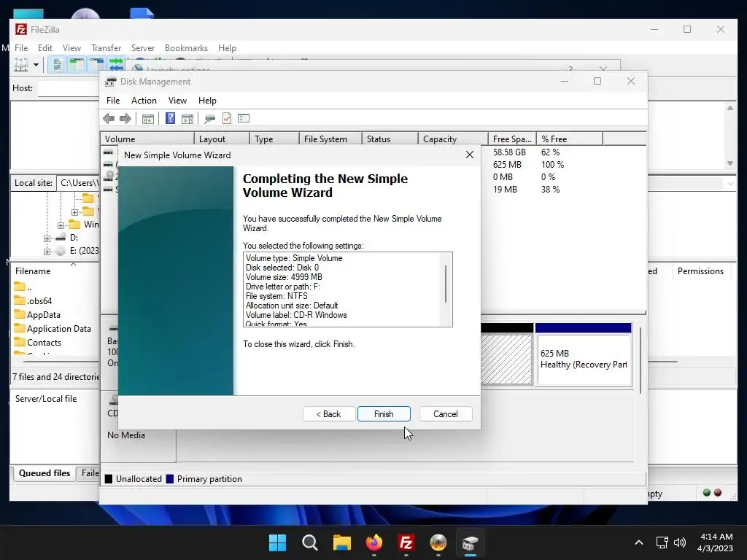Select the .obs64 folder in FileZilla
This screenshot has width=747, height=560.
tap(39, 301)
